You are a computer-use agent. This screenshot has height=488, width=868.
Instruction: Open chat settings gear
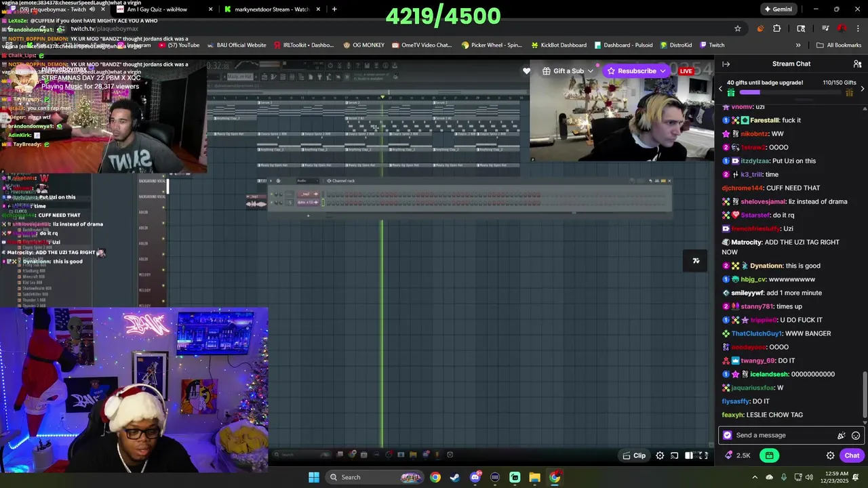[x=830, y=455]
